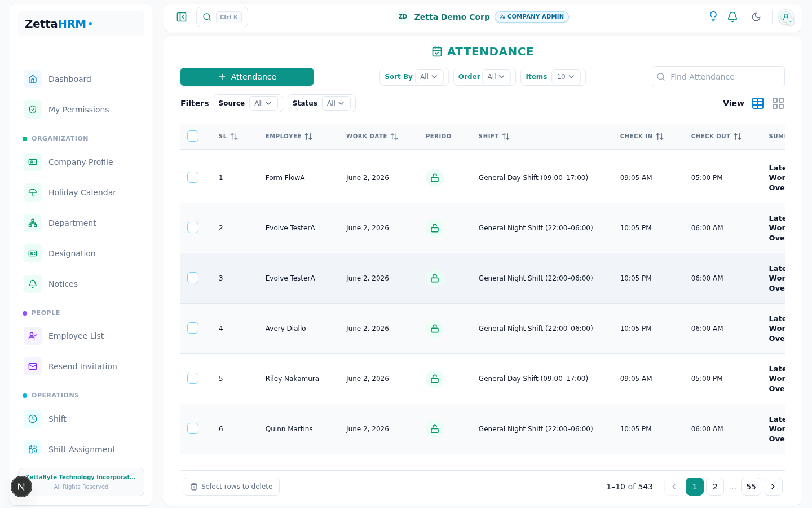Open the search box with Ctrl K hint
Image resolution: width=812 pixels, height=508 pixels.
(x=222, y=17)
